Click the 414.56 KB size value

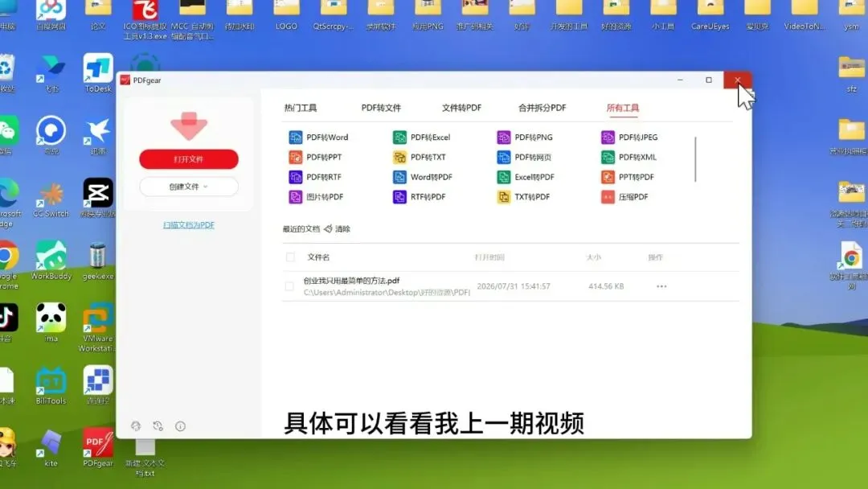(x=606, y=286)
